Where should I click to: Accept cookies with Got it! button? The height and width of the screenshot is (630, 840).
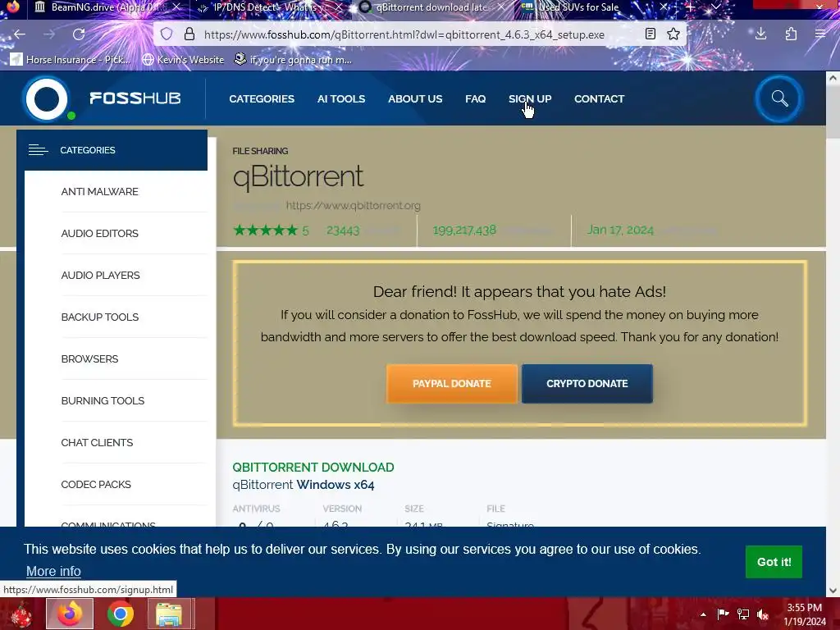774,561
